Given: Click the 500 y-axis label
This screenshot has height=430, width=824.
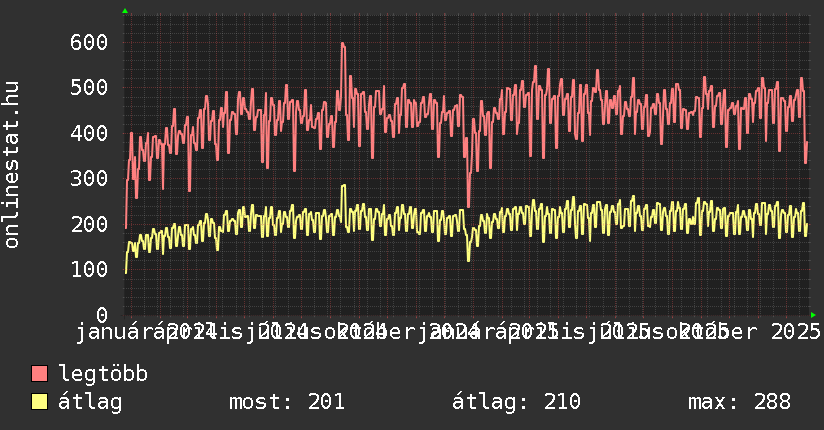Looking at the screenshot, I should click(x=89, y=87).
